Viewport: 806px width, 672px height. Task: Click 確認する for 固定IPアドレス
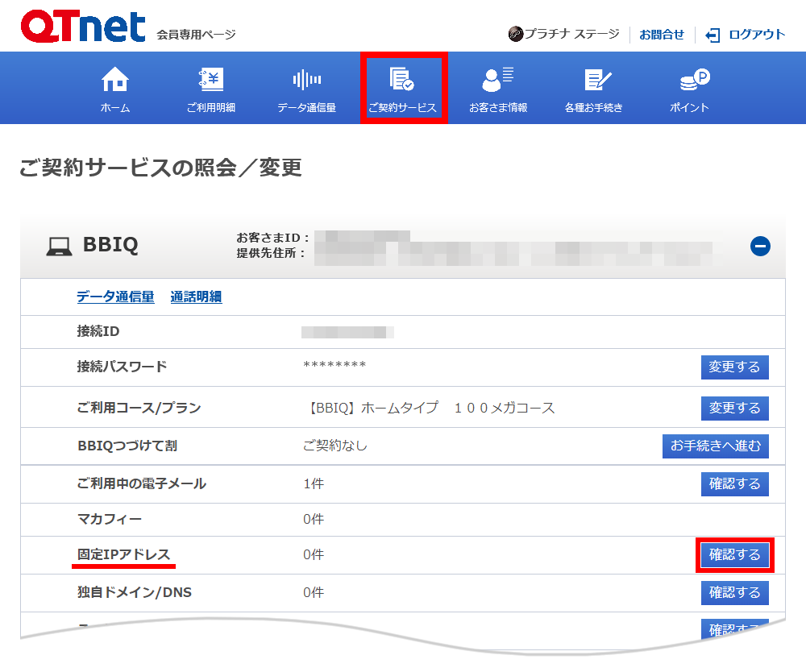point(734,555)
